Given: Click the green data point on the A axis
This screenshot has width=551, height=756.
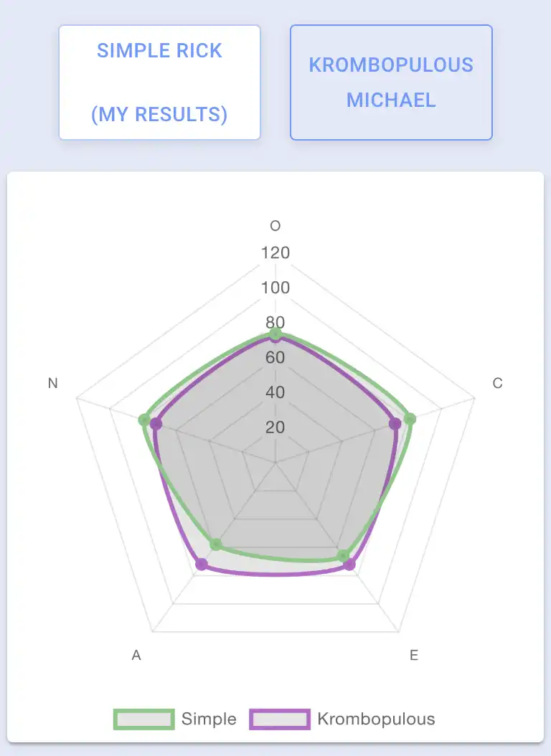Looking at the screenshot, I should coord(216,544).
